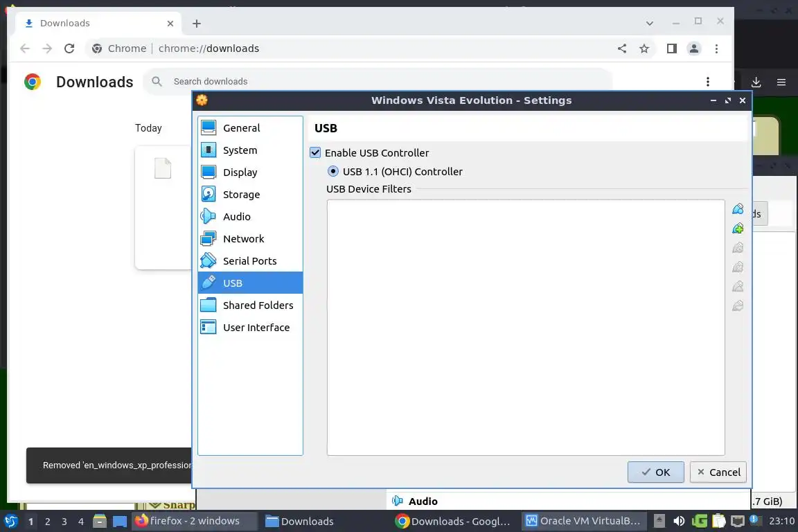
Task: Switch to workspace 4
Action: [x=81, y=522]
